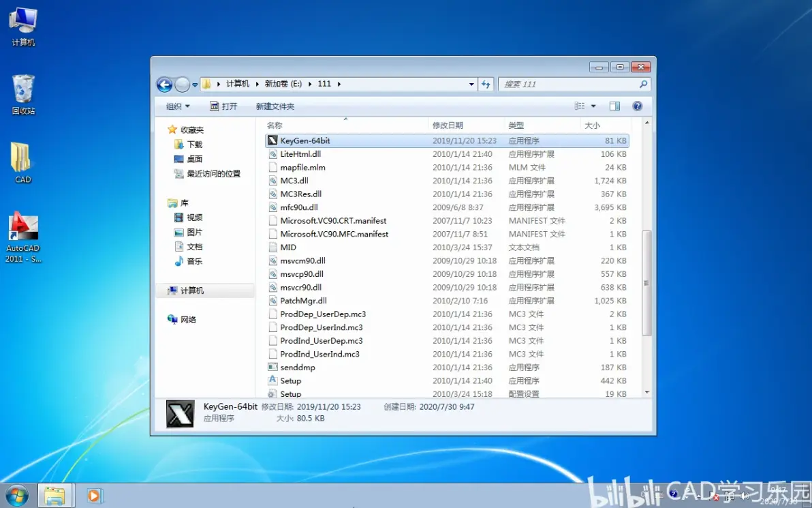Open the 组织 menu

click(x=178, y=106)
